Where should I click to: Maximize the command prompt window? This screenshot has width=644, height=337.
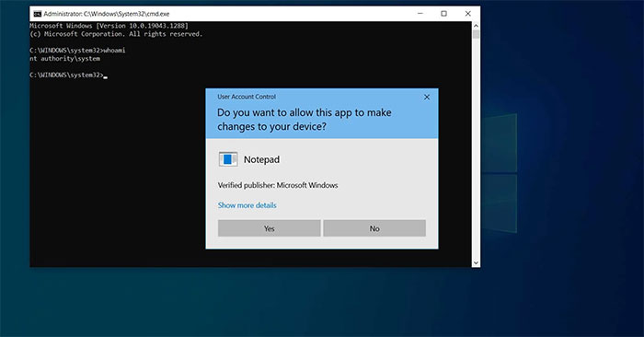point(444,14)
